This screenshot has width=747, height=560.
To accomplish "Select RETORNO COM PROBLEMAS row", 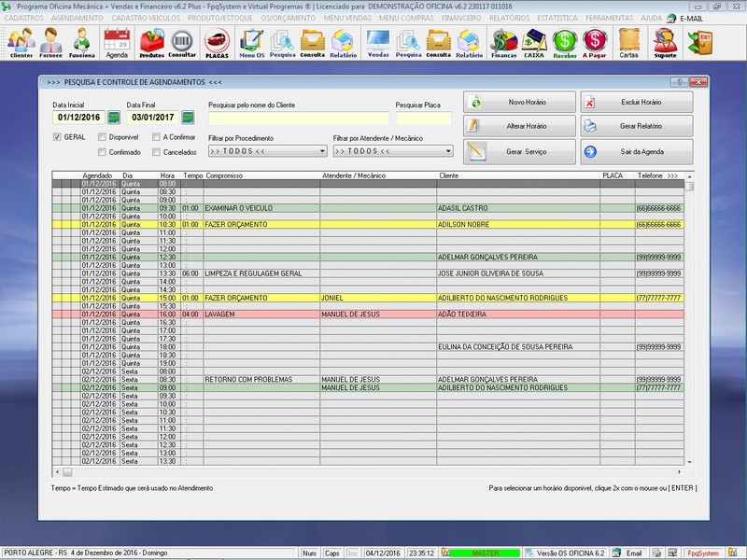I will click(x=368, y=380).
